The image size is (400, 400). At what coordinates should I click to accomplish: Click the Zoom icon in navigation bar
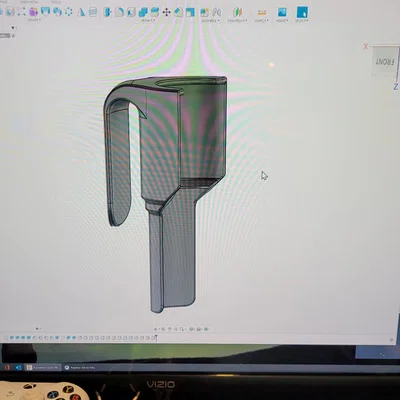coord(176,329)
